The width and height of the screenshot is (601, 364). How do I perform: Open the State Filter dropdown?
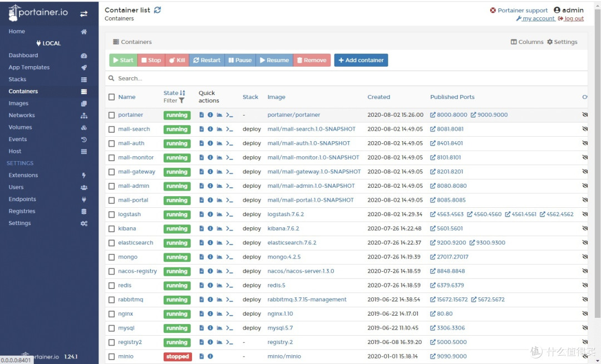coord(174,101)
